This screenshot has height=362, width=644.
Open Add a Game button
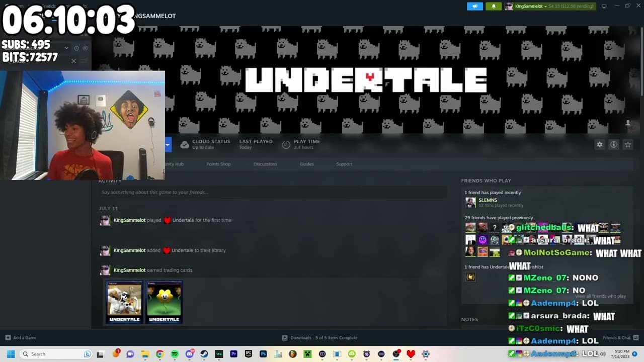[x=21, y=338]
